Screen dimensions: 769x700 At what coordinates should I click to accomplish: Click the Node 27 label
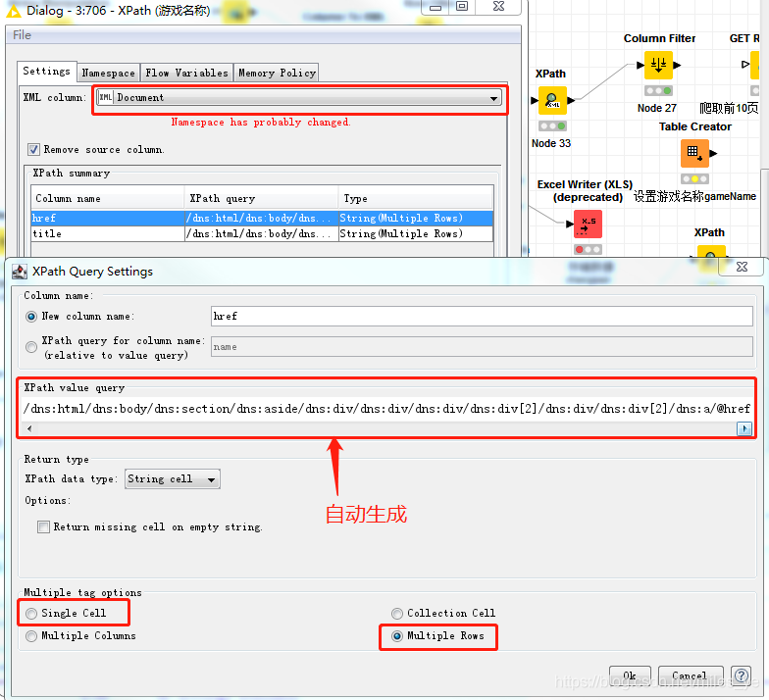[x=657, y=108]
